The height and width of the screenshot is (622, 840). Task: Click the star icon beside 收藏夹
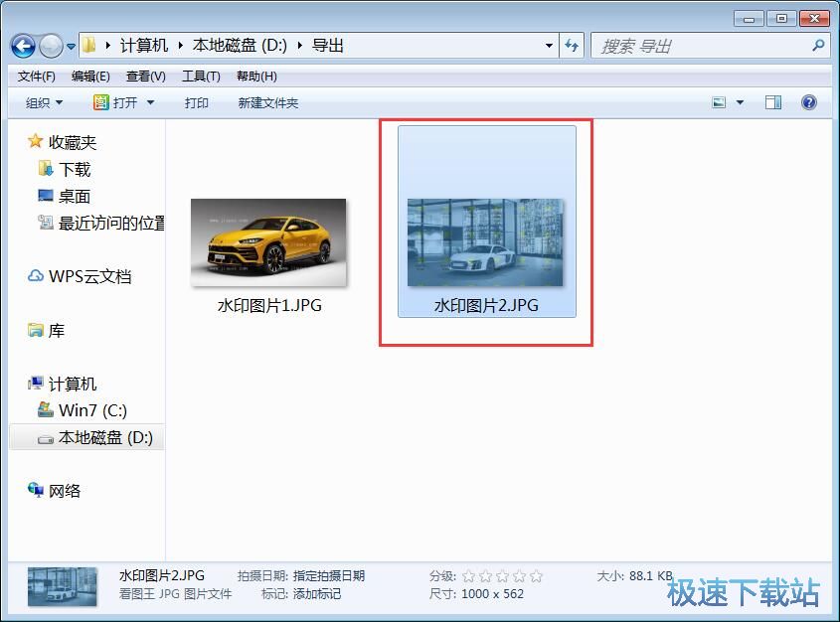tap(36, 141)
